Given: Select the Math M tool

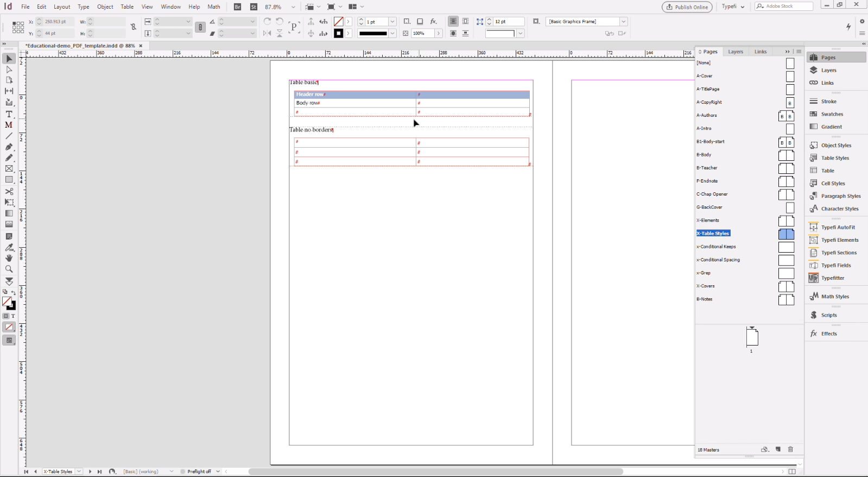Looking at the screenshot, I should click(9, 125).
